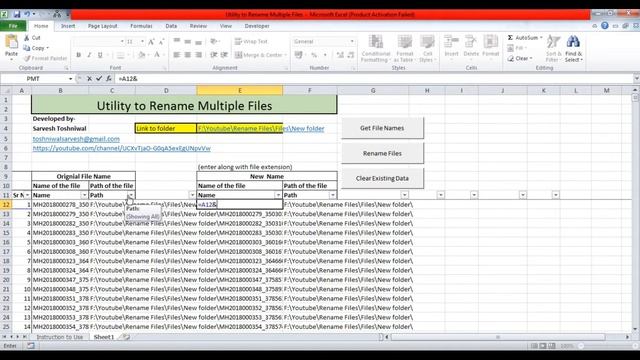Toggle Bold formatting

point(78,55)
